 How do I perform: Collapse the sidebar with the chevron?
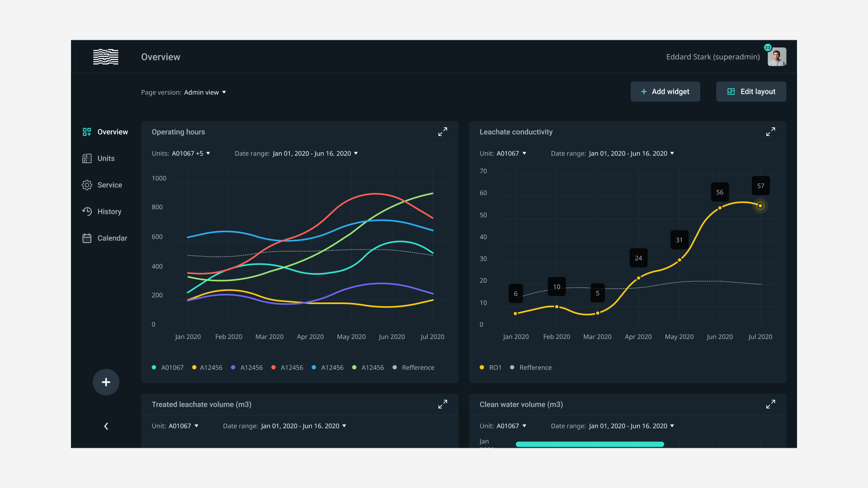pyautogui.click(x=106, y=426)
